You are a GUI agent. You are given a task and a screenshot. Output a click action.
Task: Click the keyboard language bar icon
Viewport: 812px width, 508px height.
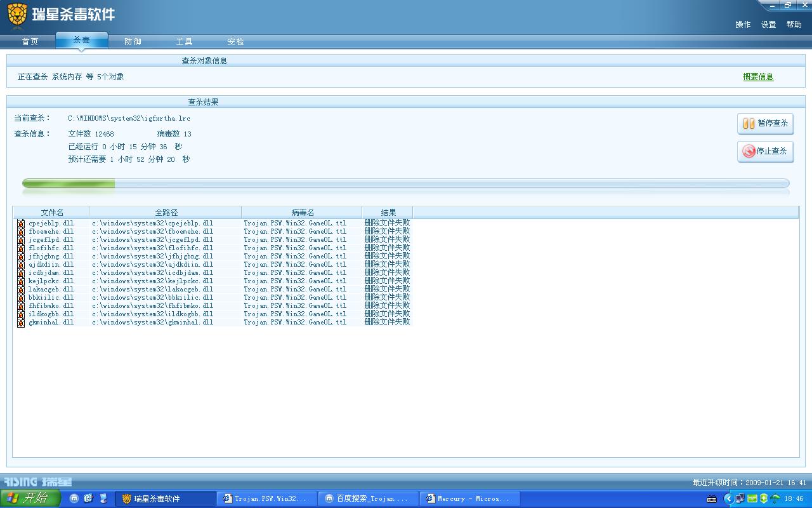coord(712,499)
